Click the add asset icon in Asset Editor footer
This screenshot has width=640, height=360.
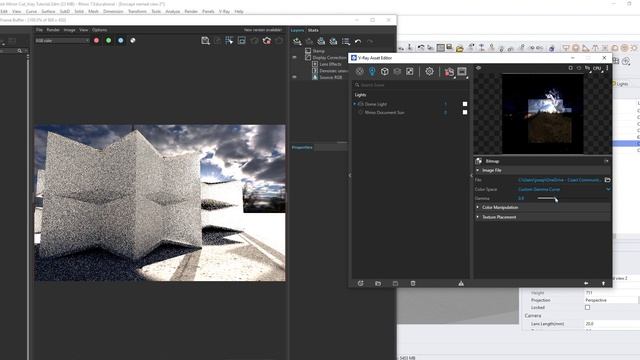click(360, 283)
